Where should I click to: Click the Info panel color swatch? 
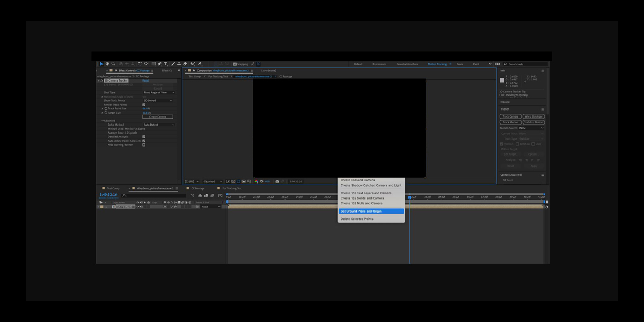tap(502, 80)
